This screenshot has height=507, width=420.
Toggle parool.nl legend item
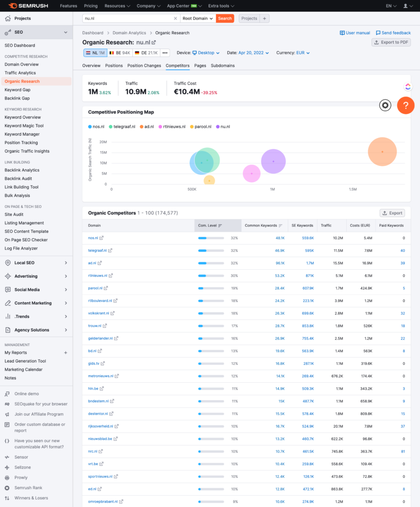click(x=201, y=127)
